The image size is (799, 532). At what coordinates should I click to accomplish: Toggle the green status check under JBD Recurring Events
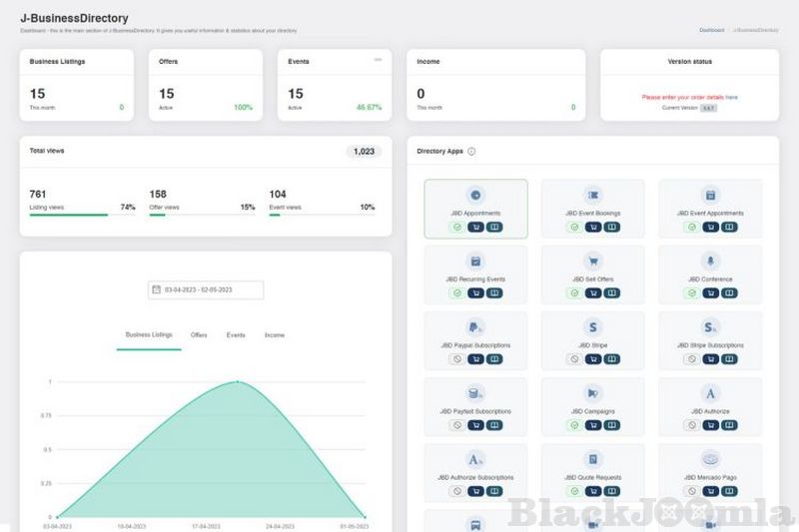tap(456, 293)
